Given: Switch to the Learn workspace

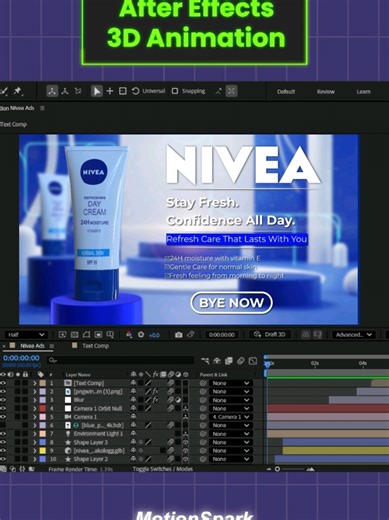Looking at the screenshot, I should 363,92.
